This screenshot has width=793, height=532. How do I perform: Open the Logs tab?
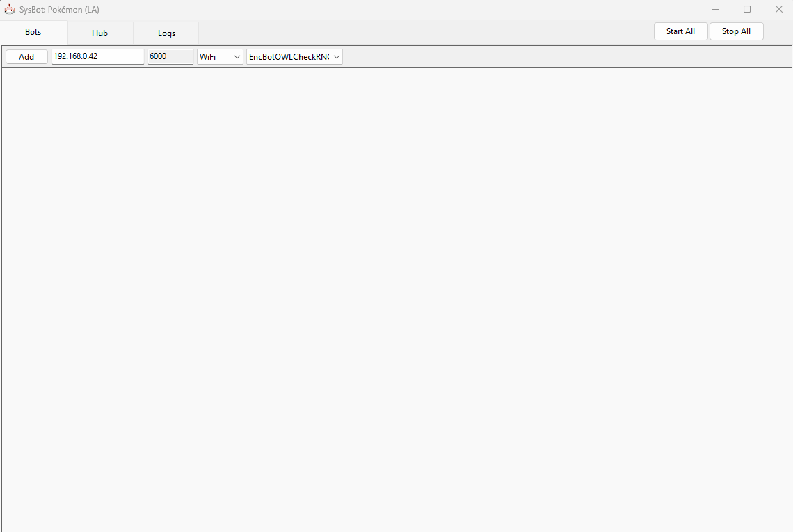(166, 33)
